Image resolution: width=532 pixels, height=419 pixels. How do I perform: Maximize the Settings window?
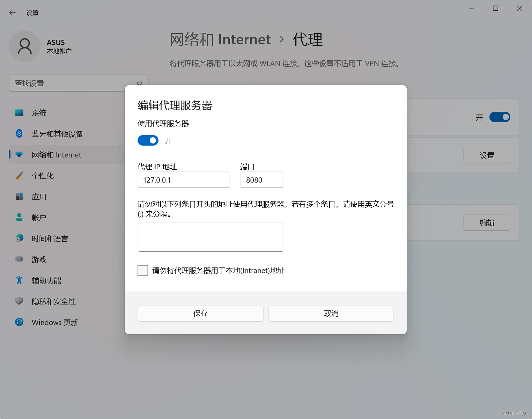pos(495,8)
